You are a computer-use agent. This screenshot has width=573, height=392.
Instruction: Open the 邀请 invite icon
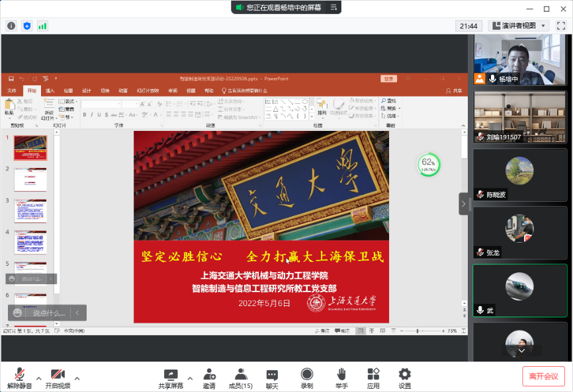(x=209, y=378)
